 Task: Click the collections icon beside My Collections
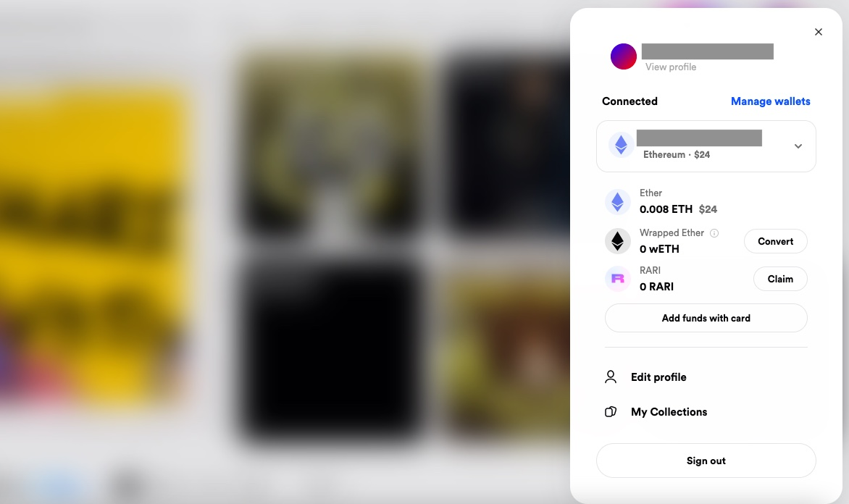click(x=610, y=412)
